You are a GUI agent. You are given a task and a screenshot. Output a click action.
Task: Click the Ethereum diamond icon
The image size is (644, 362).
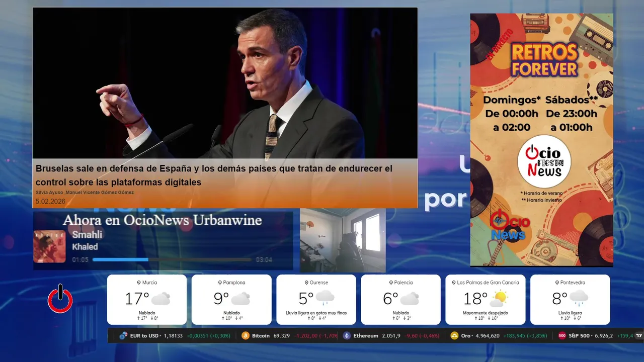[347, 336]
